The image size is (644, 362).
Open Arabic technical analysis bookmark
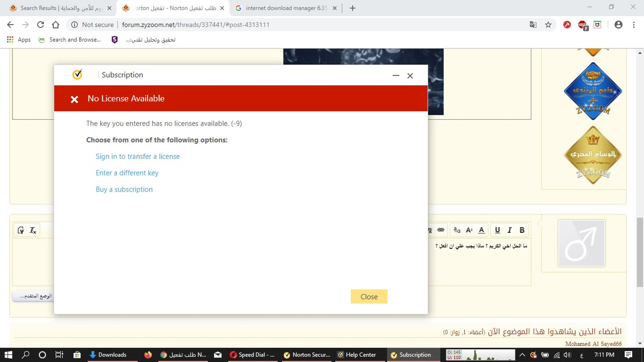150,40
